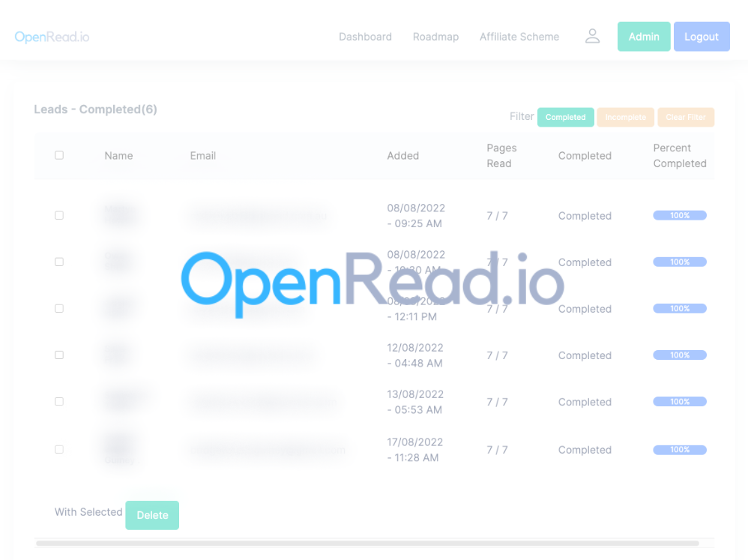Click the Leads - Completed(6) heading
The width and height of the screenshot is (748, 560).
tap(95, 109)
